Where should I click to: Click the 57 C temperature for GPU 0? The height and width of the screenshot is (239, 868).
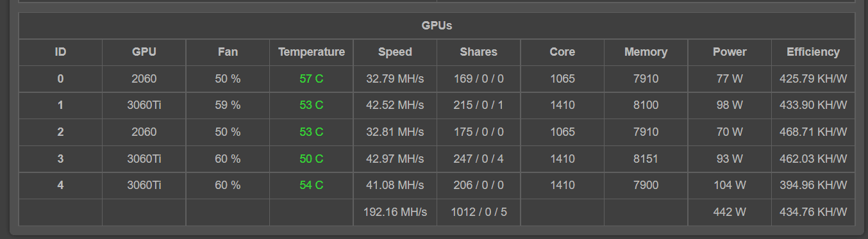coord(311,79)
